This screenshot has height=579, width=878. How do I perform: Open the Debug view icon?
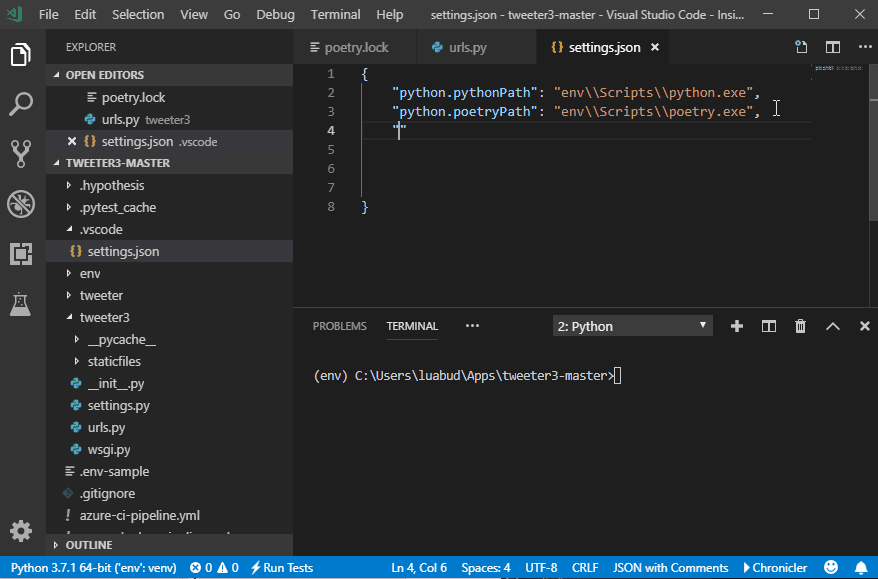point(21,204)
